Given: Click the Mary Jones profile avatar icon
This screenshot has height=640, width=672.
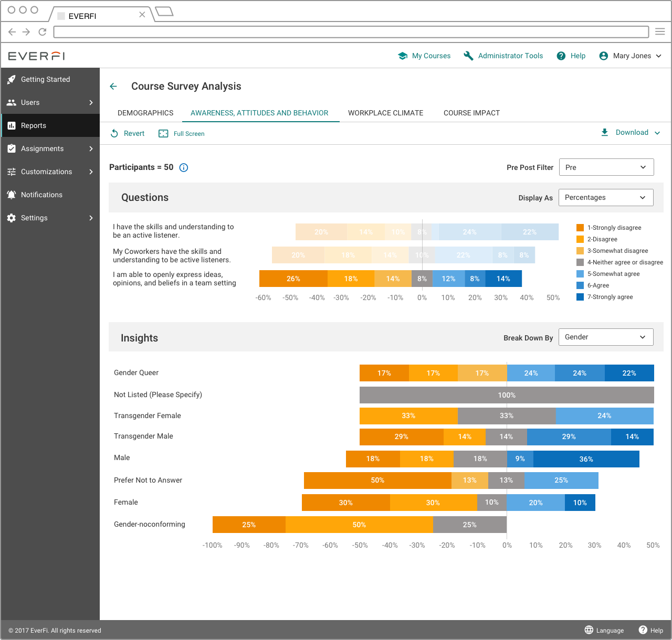Looking at the screenshot, I should [x=604, y=56].
